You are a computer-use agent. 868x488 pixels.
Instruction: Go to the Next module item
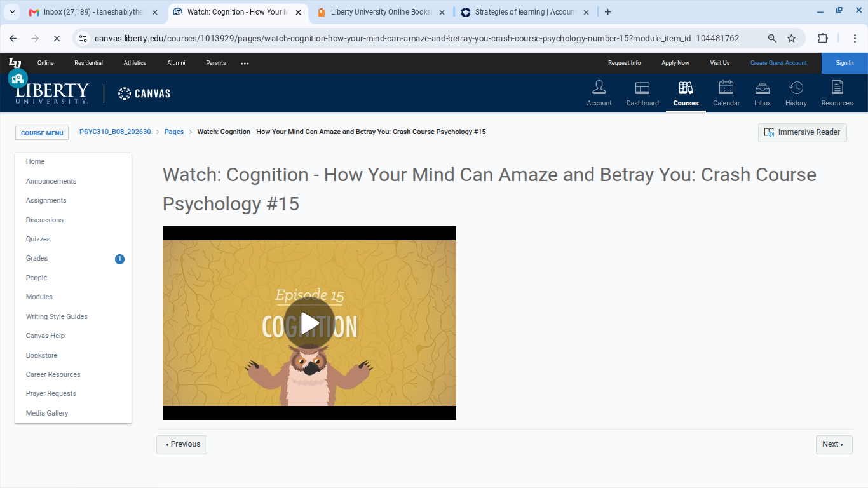point(834,445)
